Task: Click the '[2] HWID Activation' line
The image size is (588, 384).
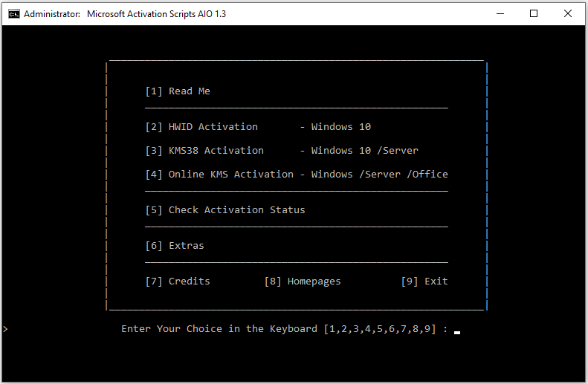Action: click(x=258, y=126)
